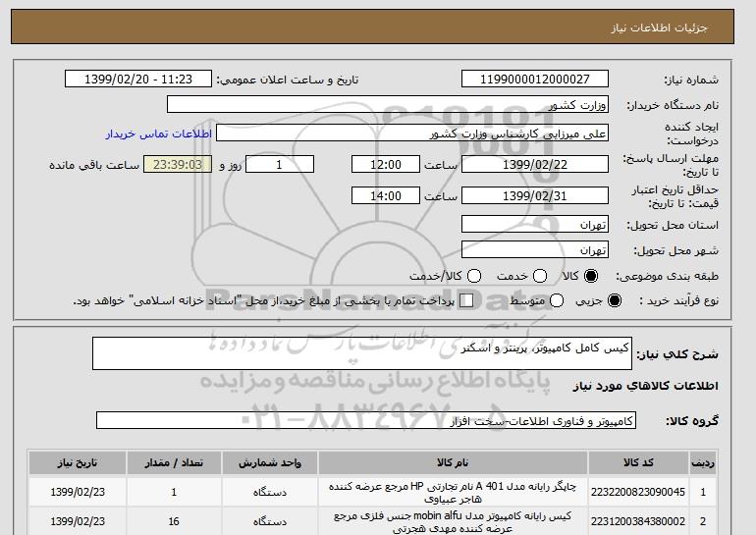Screen dimensions: 756x535
Task: Click quantity 1 in the HP printer row
Action: 174,492
